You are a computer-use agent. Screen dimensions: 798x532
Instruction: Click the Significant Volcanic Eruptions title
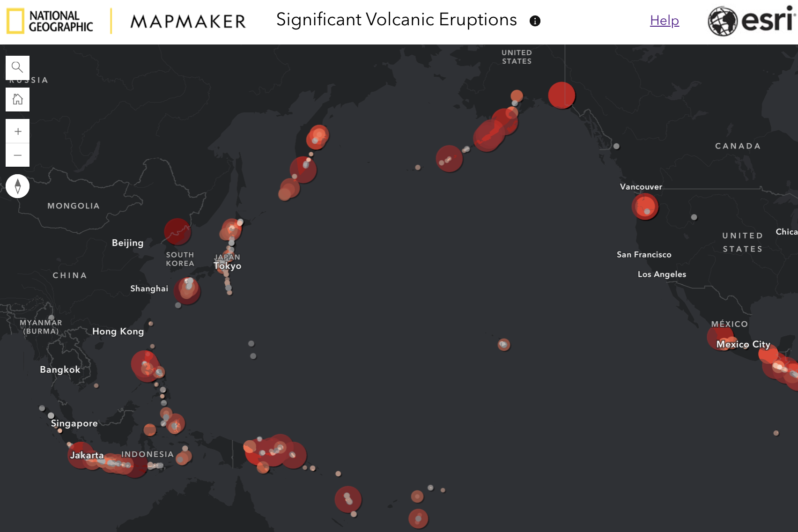click(x=396, y=20)
